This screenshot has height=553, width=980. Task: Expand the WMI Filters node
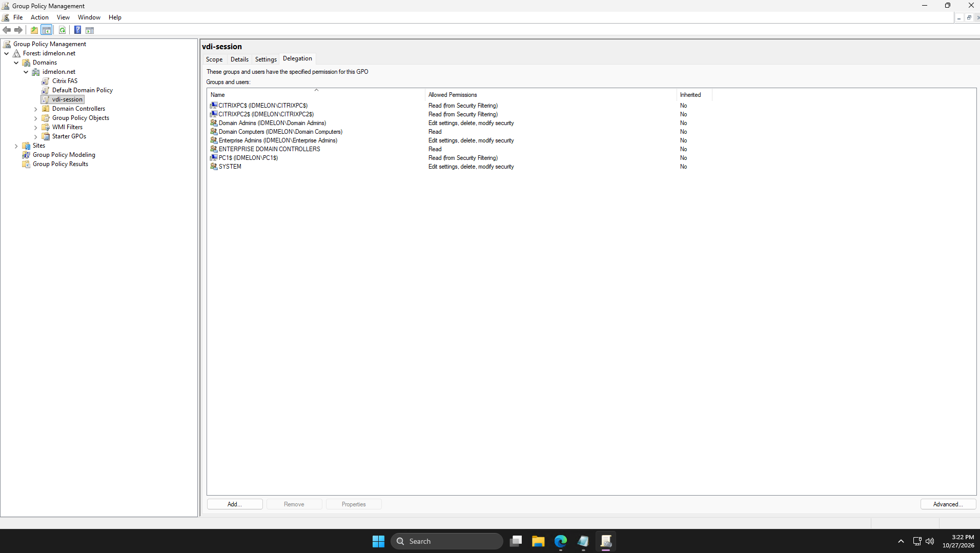(x=36, y=128)
